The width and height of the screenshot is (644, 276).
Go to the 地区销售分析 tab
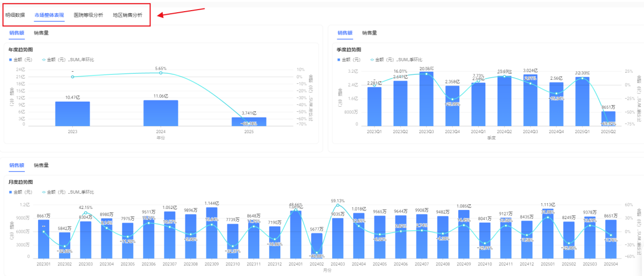(128, 15)
